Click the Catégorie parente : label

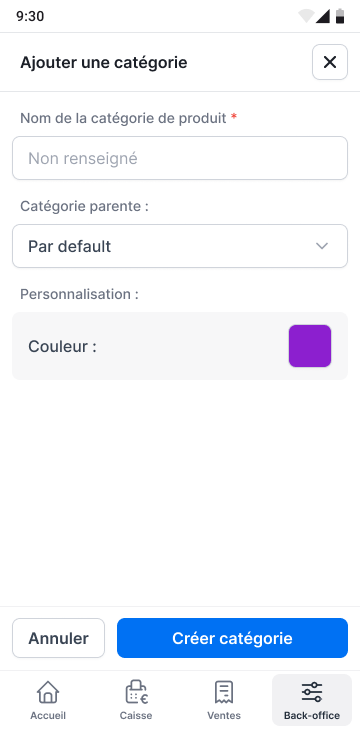tap(84, 206)
